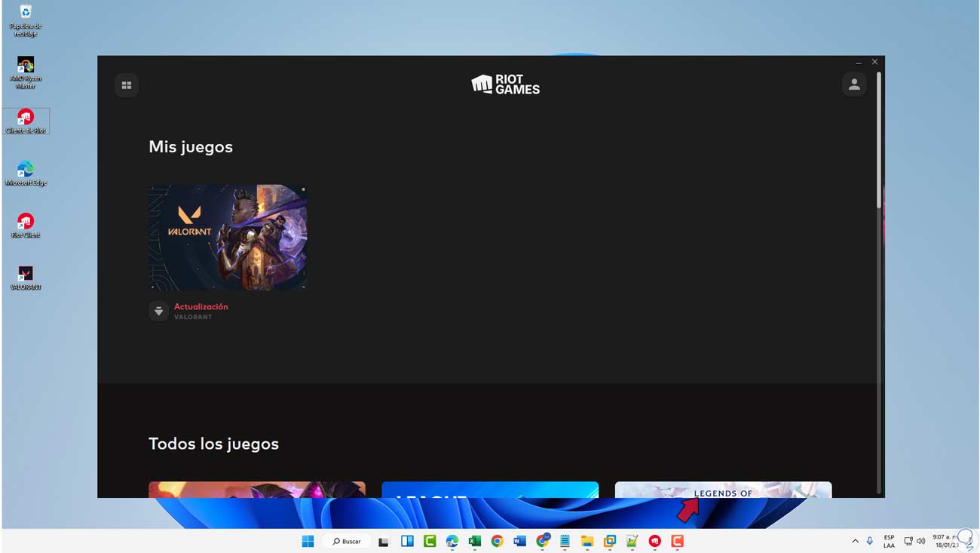Click the gray VALORANT title under Actualización

193,317
